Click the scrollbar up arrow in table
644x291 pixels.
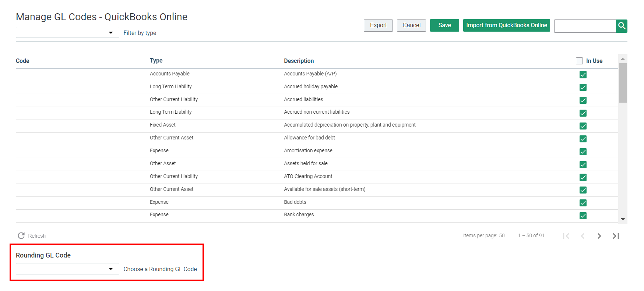tap(623, 59)
